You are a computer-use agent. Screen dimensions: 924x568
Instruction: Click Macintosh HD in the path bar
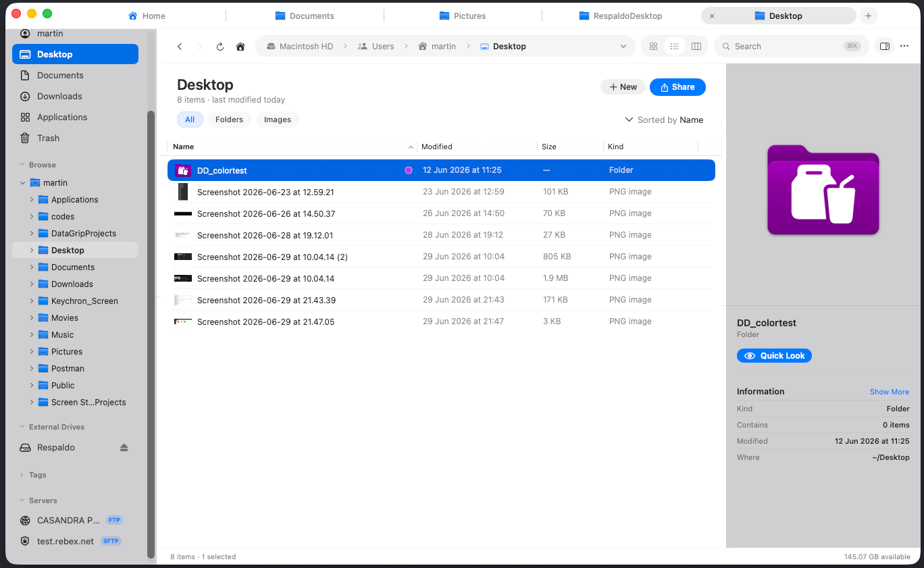click(x=299, y=47)
